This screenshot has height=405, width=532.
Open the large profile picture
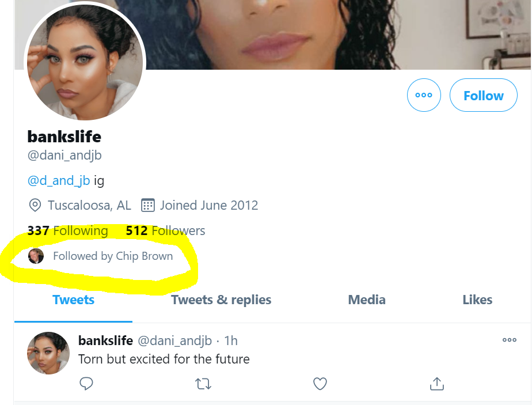[x=84, y=62]
